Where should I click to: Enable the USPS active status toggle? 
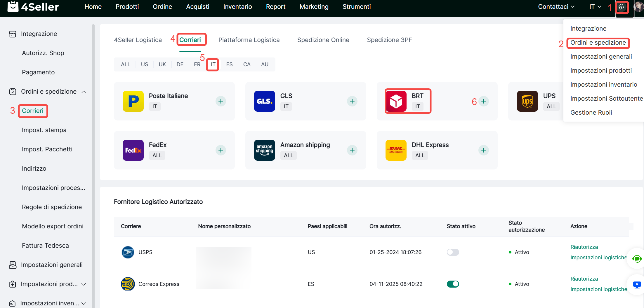453,252
